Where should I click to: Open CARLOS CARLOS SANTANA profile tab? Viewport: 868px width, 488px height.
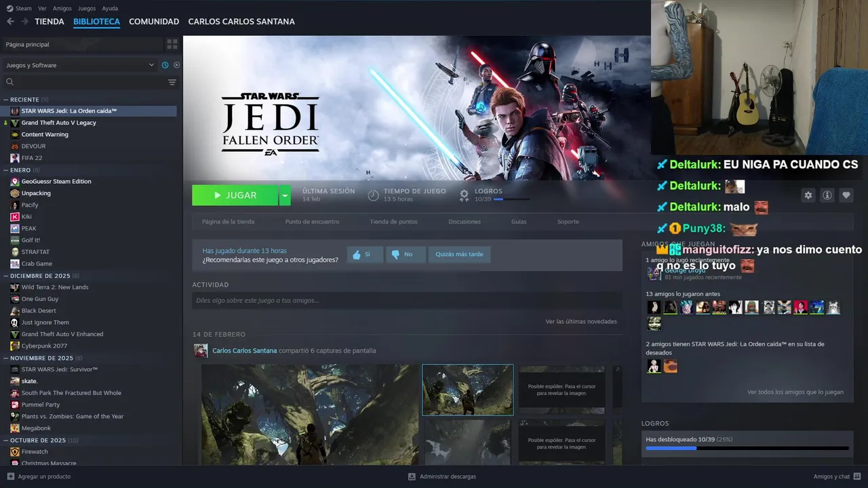pos(241,22)
